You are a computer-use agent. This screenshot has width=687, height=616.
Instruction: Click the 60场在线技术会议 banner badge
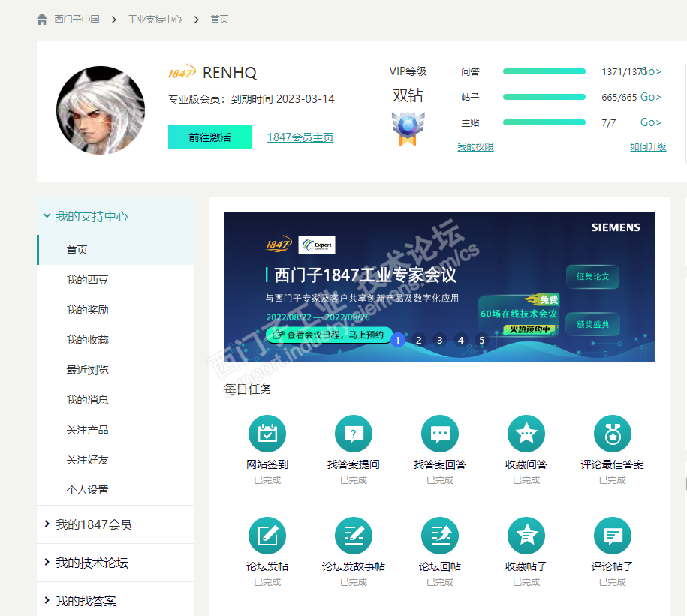tap(519, 316)
